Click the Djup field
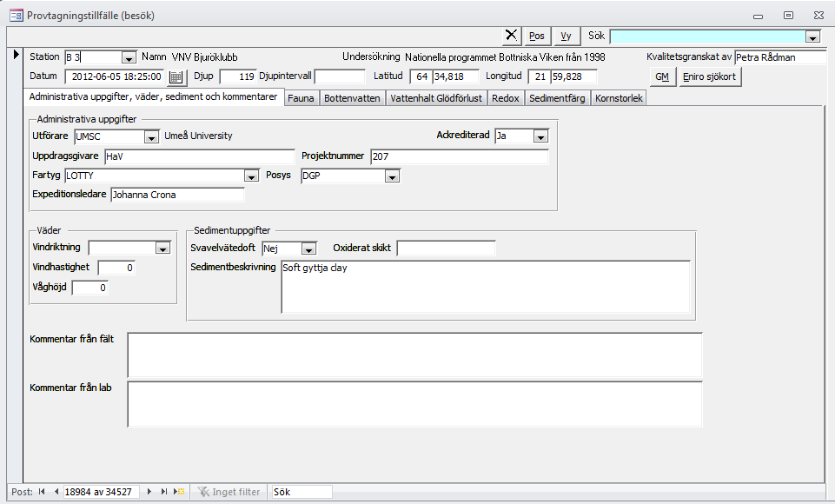 point(238,76)
